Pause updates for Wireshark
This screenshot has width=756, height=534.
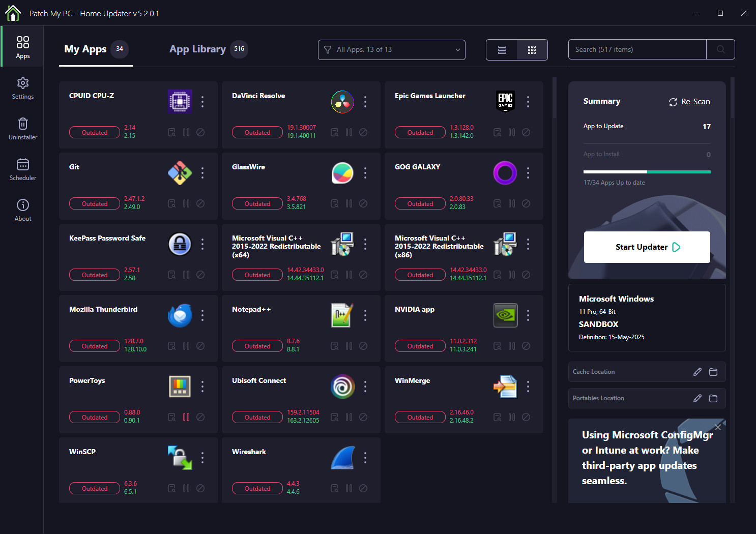point(349,488)
